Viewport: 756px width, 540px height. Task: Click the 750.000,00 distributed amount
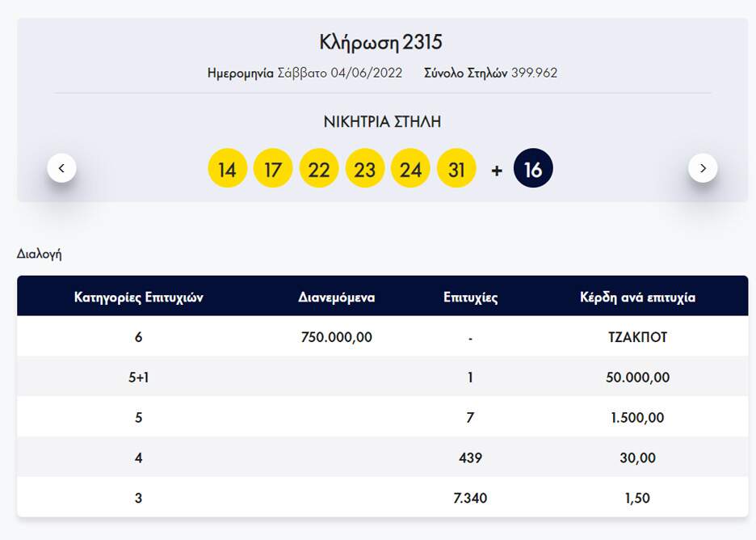[x=336, y=337]
